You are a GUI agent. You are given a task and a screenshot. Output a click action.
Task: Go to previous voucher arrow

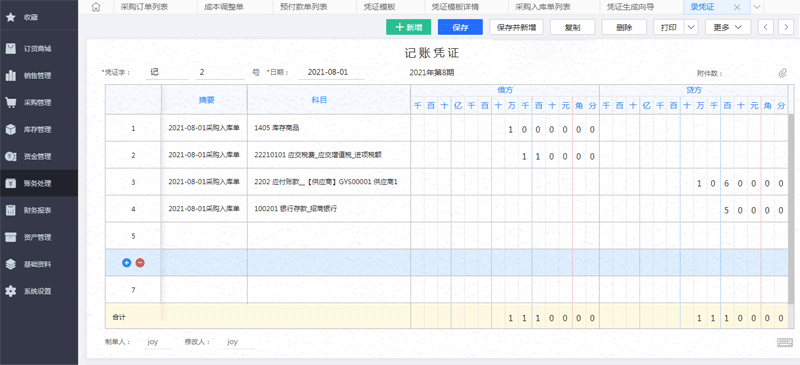[765, 28]
